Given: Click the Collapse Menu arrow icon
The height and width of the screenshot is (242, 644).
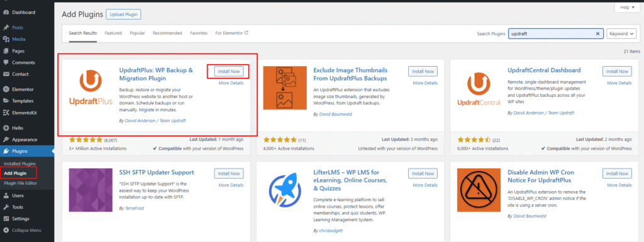Looking at the screenshot, I should click(6, 231).
